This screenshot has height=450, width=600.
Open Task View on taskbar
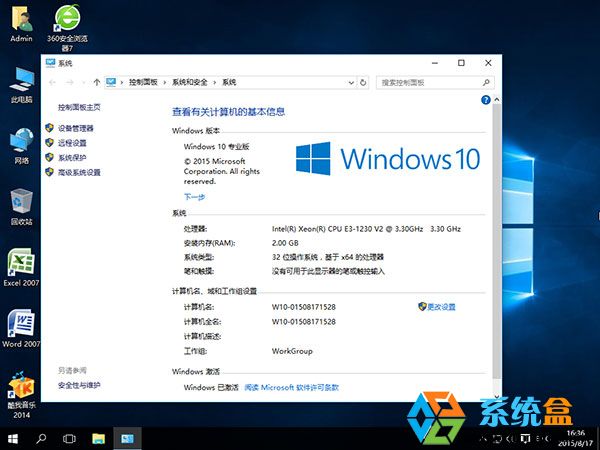point(69,439)
